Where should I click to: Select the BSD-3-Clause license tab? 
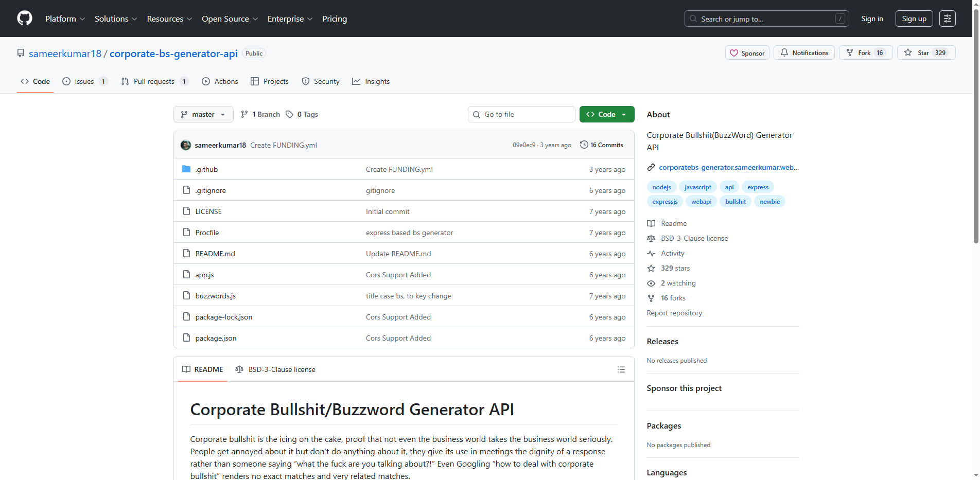275,369
